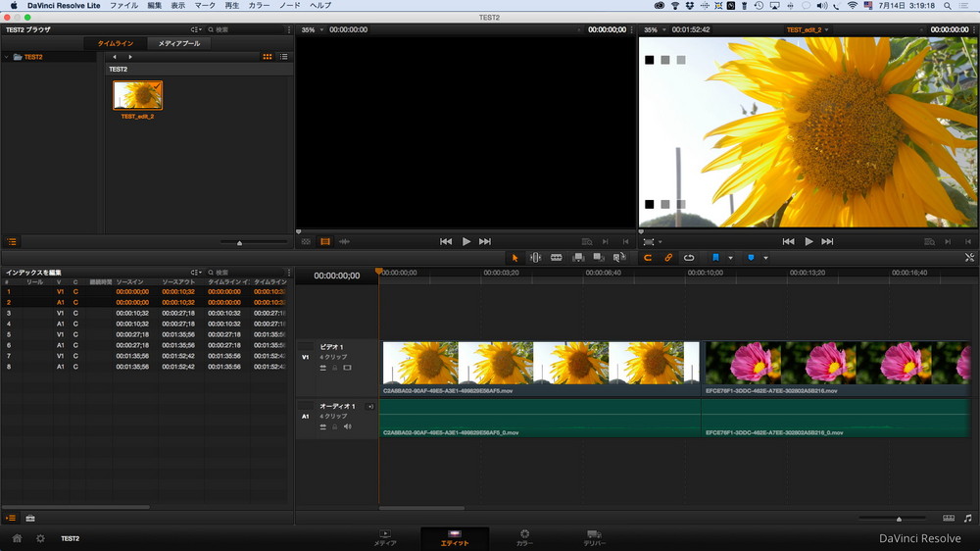
Task: Toggle timeline snapping magnet
Action: (x=648, y=258)
